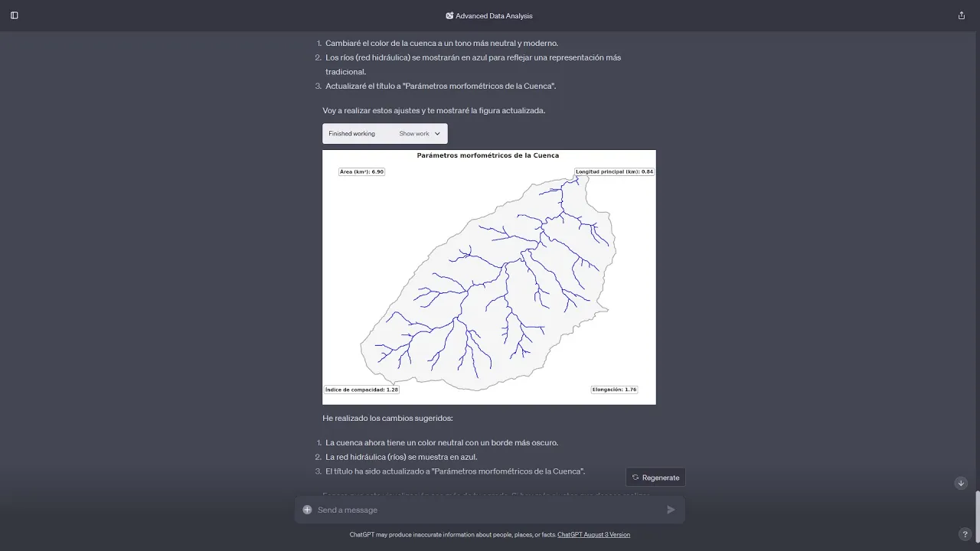
Task: Click the disclaimer 'ChatGPT may produce inaccurate information'
Action: tap(452, 534)
